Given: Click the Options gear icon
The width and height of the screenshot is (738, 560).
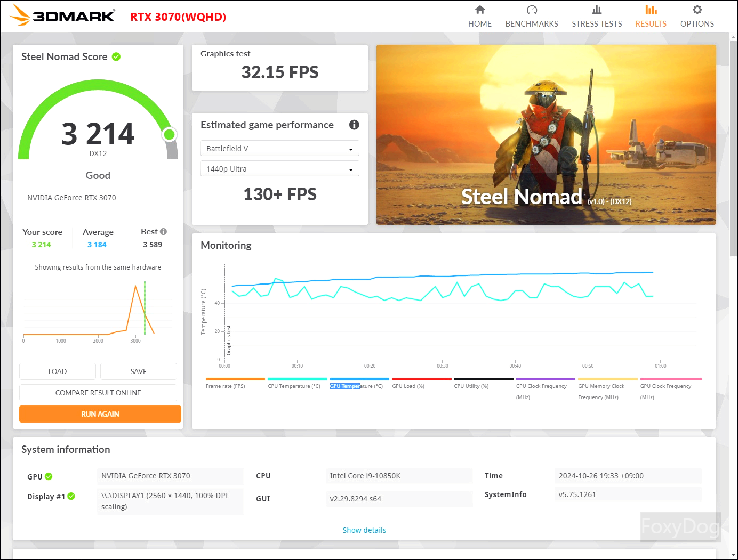Looking at the screenshot, I should (x=697, y=10).
